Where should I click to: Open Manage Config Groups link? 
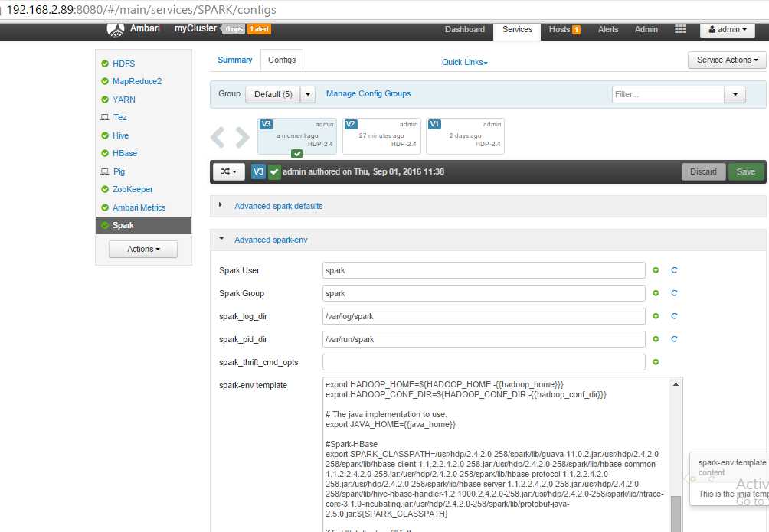368,93
